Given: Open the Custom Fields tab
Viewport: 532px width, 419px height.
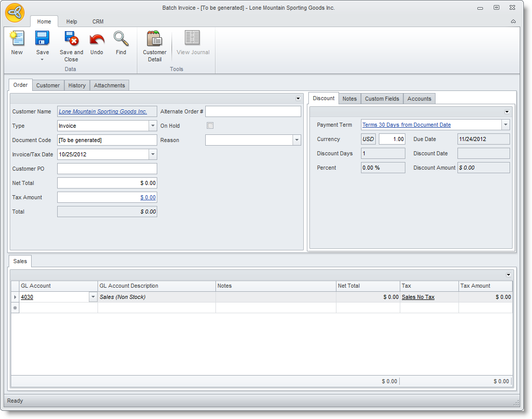Looking at the screenshot, I should (382, 99).
